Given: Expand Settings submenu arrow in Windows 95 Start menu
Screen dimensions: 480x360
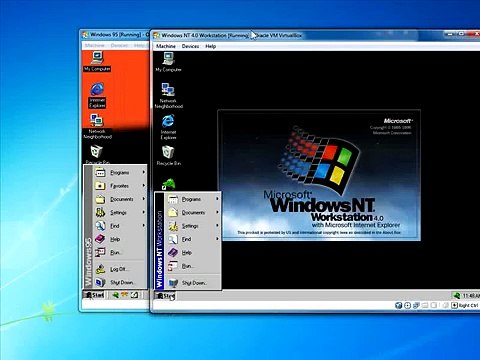Looking at the screenshot, I should tap(144, 212).
